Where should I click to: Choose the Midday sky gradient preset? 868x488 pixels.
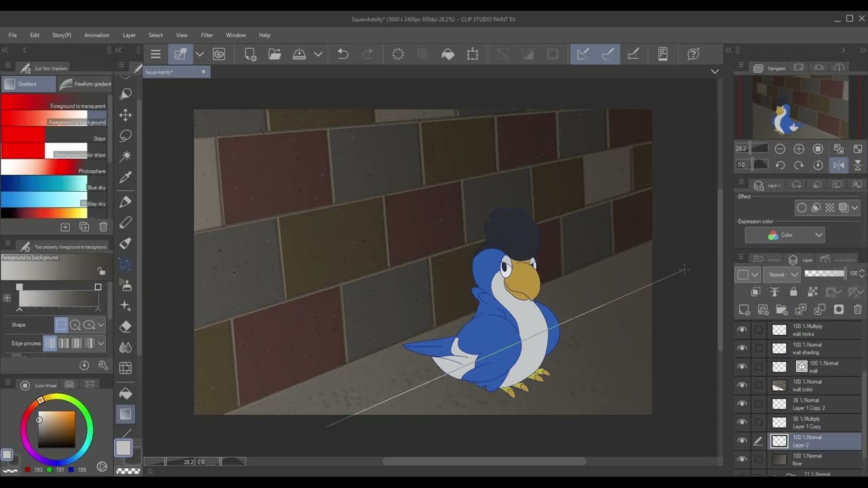54,201
